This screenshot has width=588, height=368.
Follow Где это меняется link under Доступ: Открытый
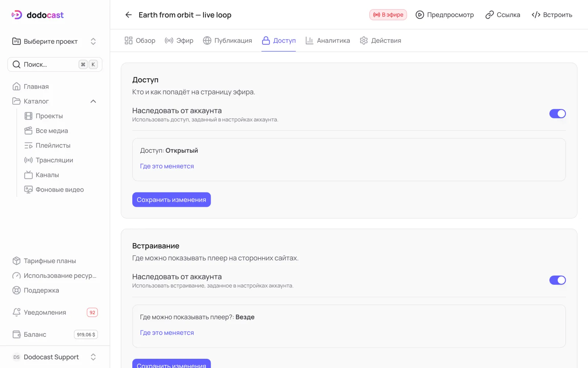167,166
